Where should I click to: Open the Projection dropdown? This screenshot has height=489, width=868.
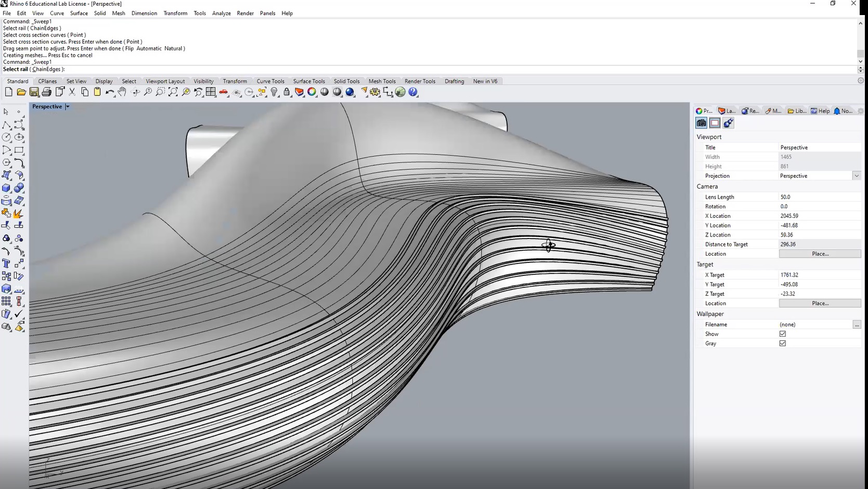[856, 176]
